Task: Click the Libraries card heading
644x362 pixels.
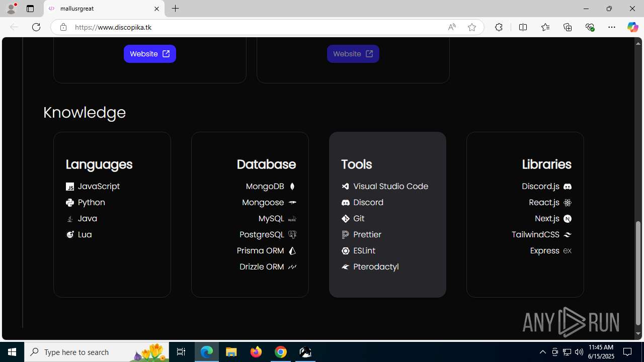Action: 546,164
